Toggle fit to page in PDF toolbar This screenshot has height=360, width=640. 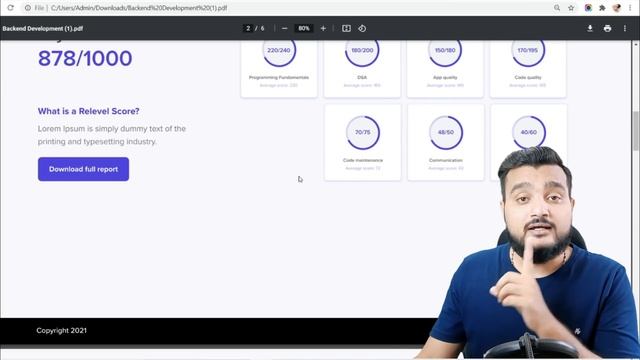click(x=346, y=28)
